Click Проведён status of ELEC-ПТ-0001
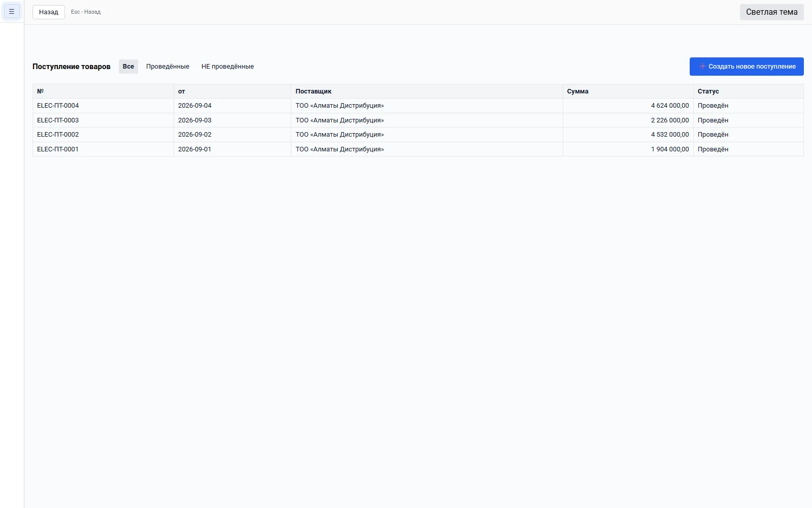812x508 pixels. tap(713, 149)
